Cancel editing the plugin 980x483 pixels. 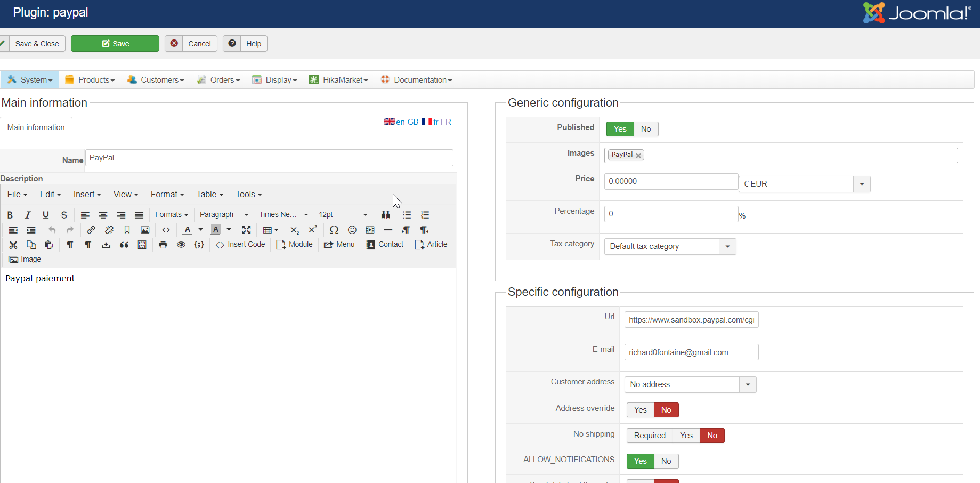tap(191, 44)
